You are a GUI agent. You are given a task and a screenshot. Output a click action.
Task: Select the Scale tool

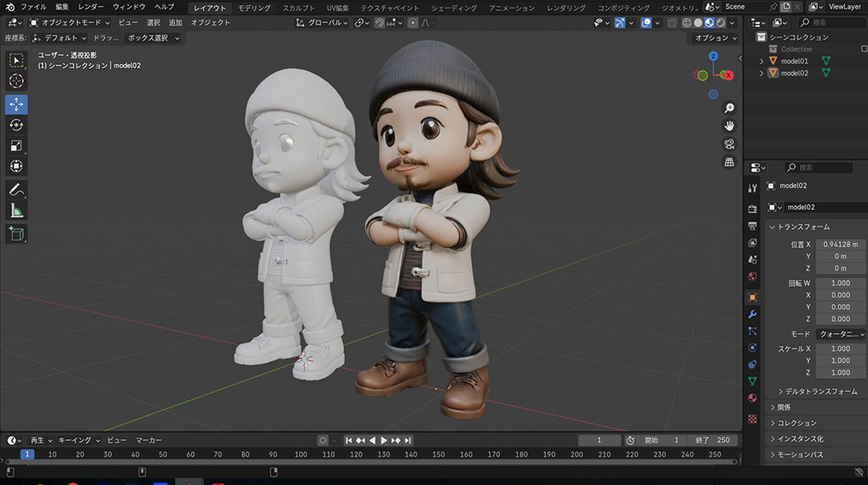pyautogui.click(x=16, y=146)
